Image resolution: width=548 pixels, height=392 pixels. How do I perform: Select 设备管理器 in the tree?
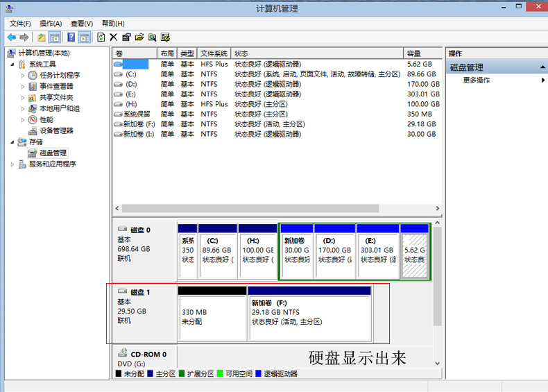[x=56, y=131]
